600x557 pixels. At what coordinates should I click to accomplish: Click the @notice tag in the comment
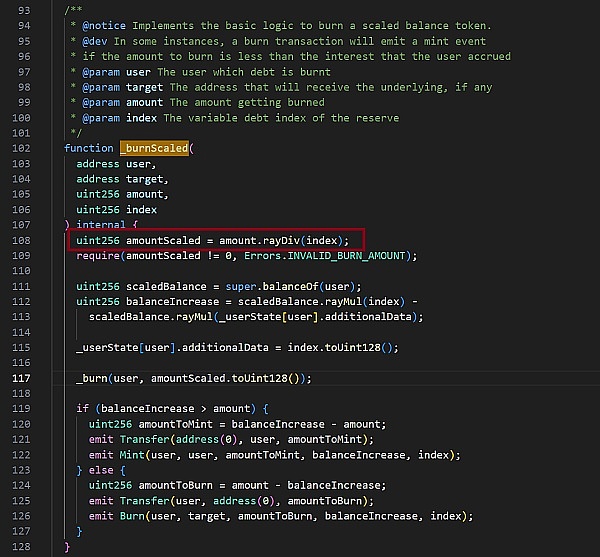tap(102, 25)
